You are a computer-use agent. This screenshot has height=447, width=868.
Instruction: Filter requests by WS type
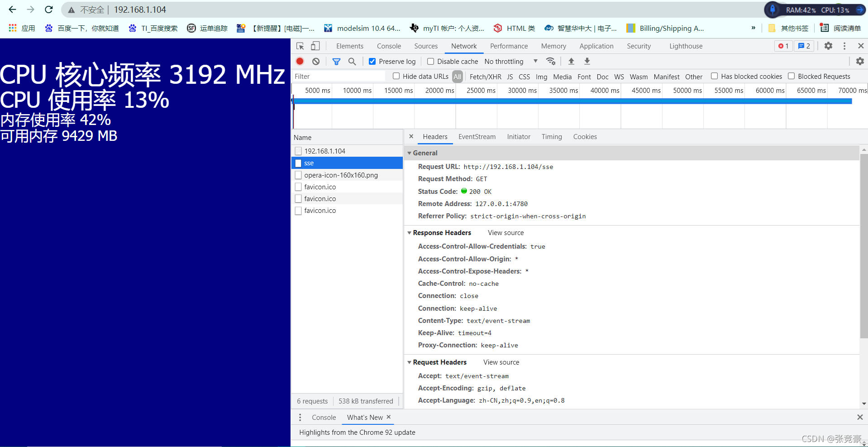pyautogui.click(x=619, y=77)
